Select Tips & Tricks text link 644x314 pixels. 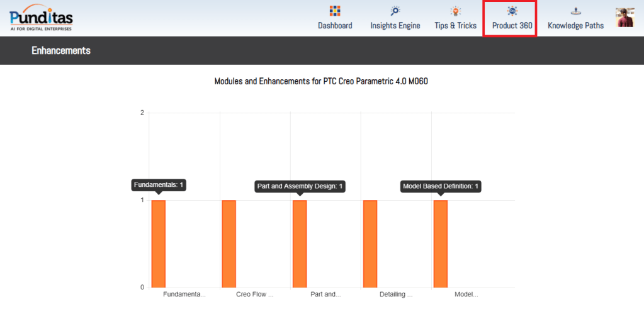455,26
